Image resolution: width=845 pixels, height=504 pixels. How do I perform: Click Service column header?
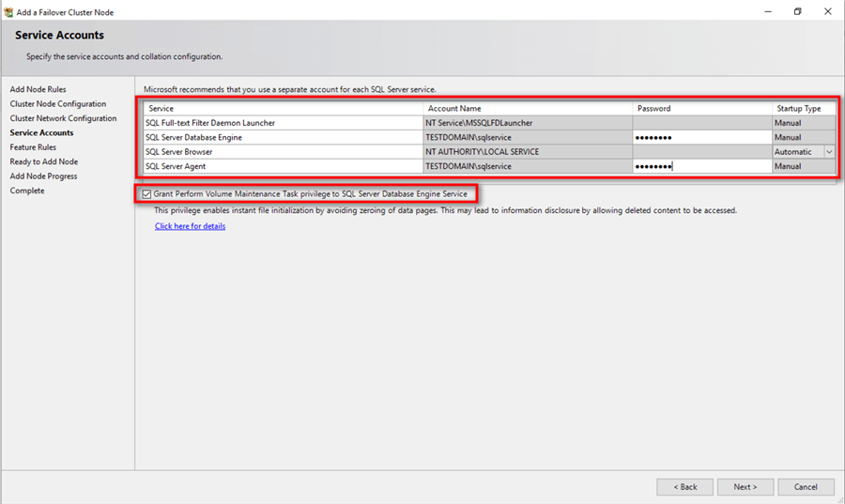pyautogui.click(x=284, y=108)
